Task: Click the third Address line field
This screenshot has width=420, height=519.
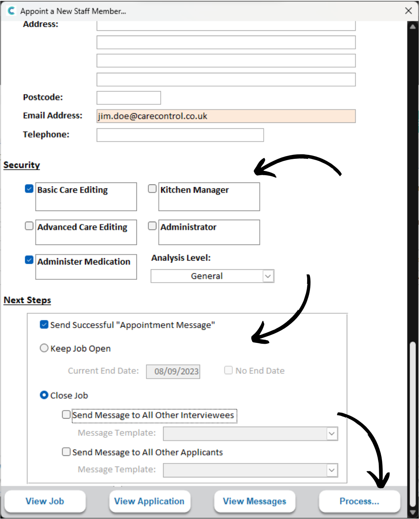Action: [226, 61]
